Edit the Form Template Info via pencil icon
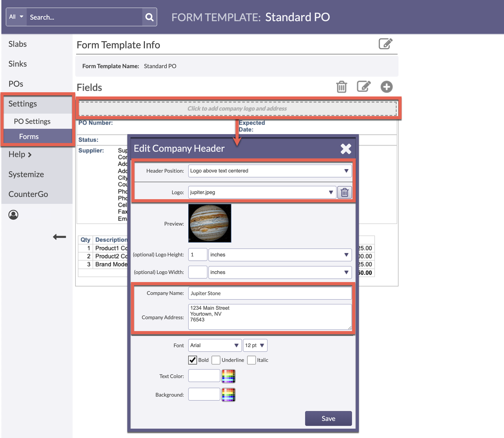The image size is (504, 438). (385, 44)
